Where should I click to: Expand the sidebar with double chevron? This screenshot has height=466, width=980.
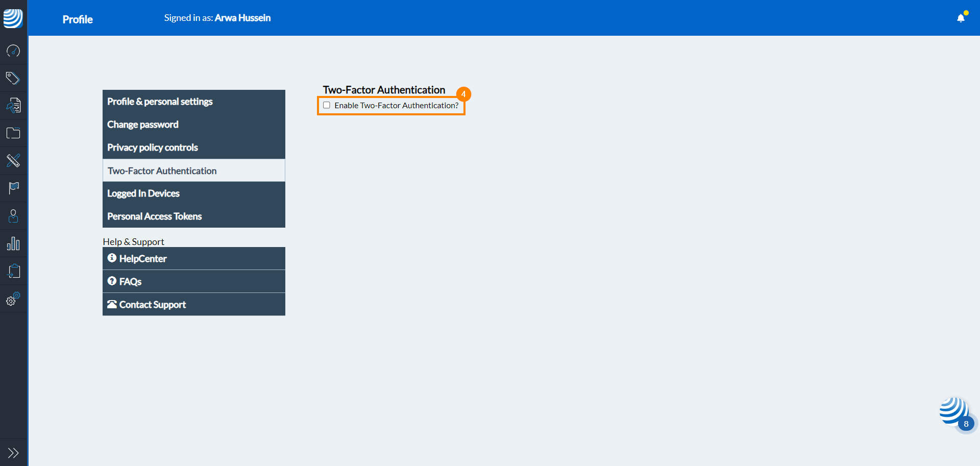[13, 453]
